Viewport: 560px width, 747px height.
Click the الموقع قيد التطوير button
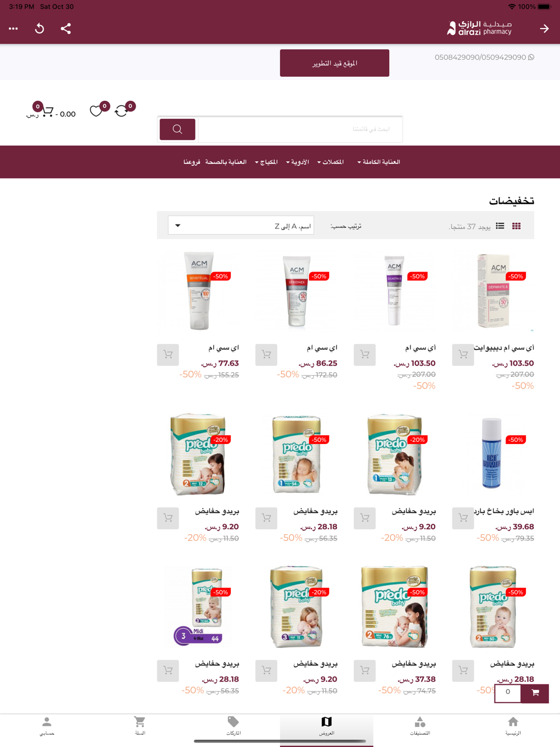click(334, 63)
